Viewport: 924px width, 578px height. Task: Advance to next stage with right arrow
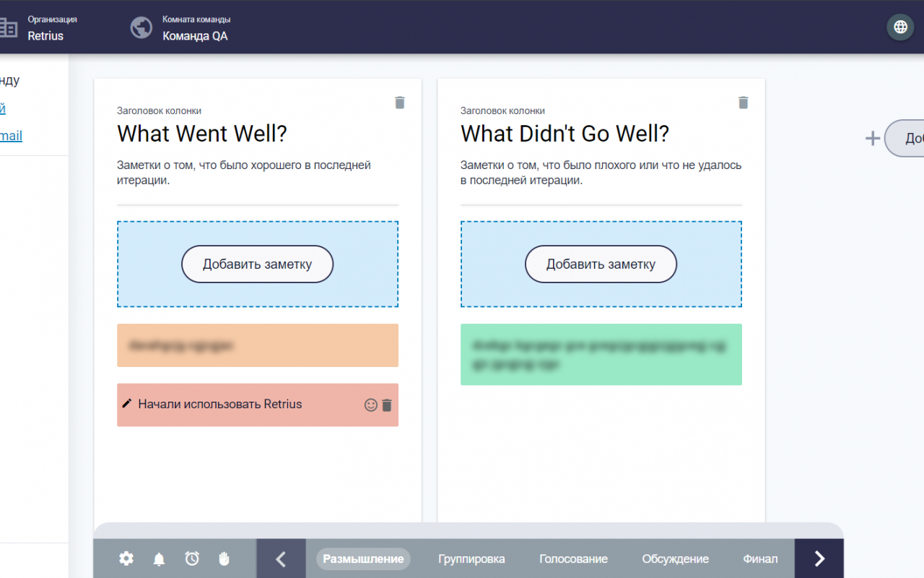819,558
